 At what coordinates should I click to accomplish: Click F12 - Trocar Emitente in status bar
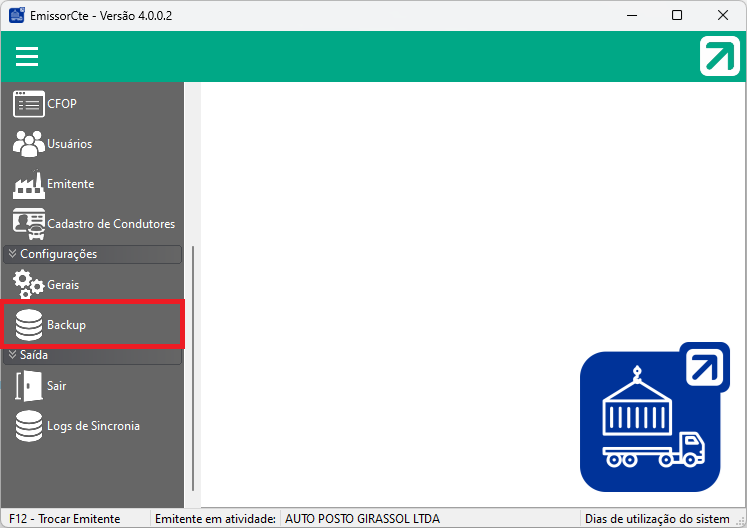(65, 519)
